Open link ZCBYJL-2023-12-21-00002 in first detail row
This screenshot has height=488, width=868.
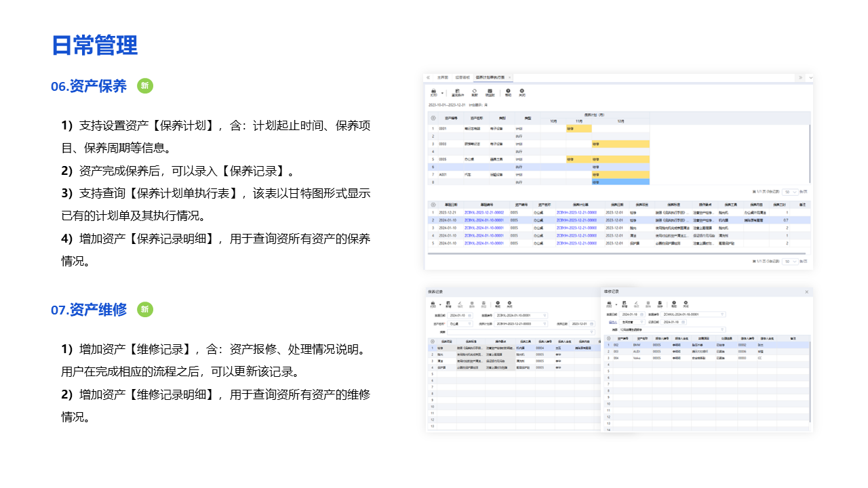tap(484, 212)
